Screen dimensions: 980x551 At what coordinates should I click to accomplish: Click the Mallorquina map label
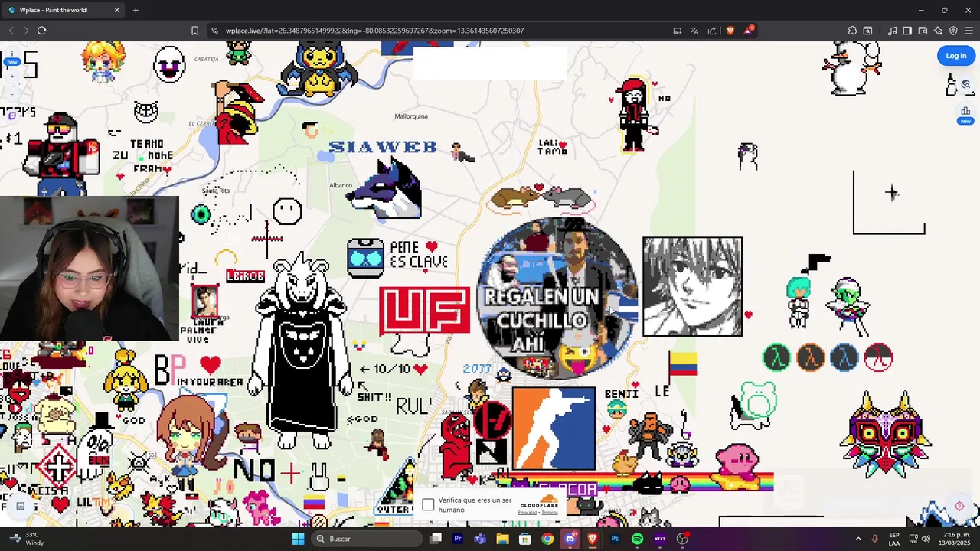pos(411,116)
